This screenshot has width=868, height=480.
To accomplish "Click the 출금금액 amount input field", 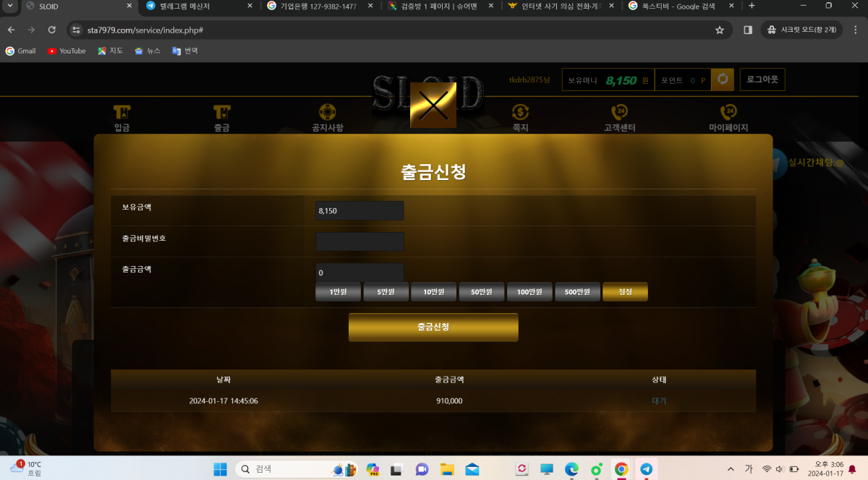I will pos(359,273).
